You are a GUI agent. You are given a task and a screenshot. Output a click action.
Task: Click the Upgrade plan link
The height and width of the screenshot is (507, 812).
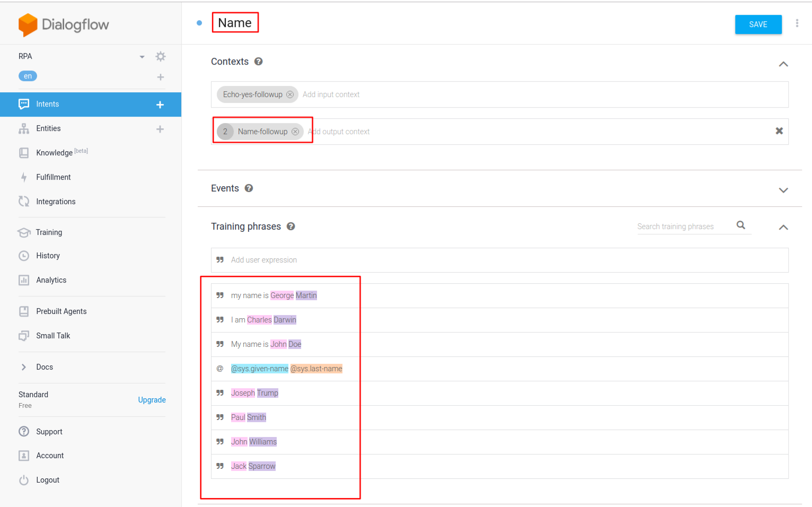tap(152, 400)
